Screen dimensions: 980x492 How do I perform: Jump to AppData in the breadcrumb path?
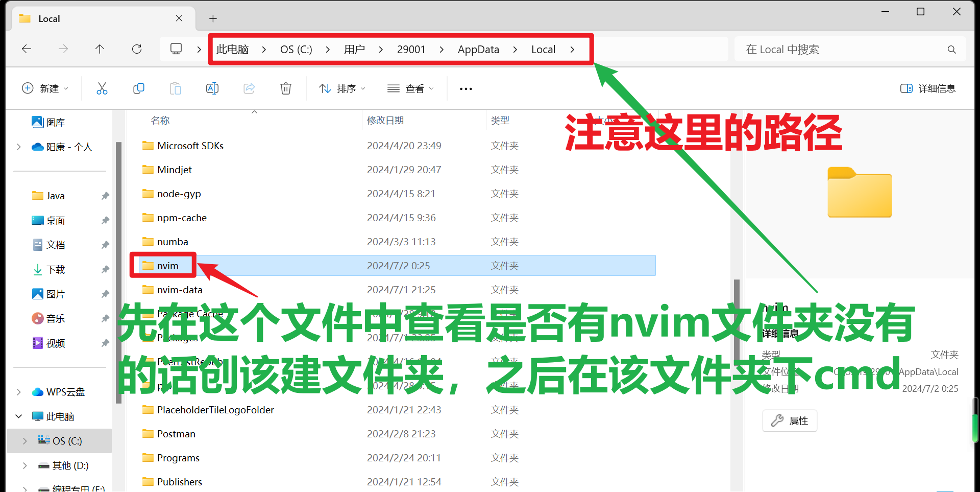coord(478,49)
